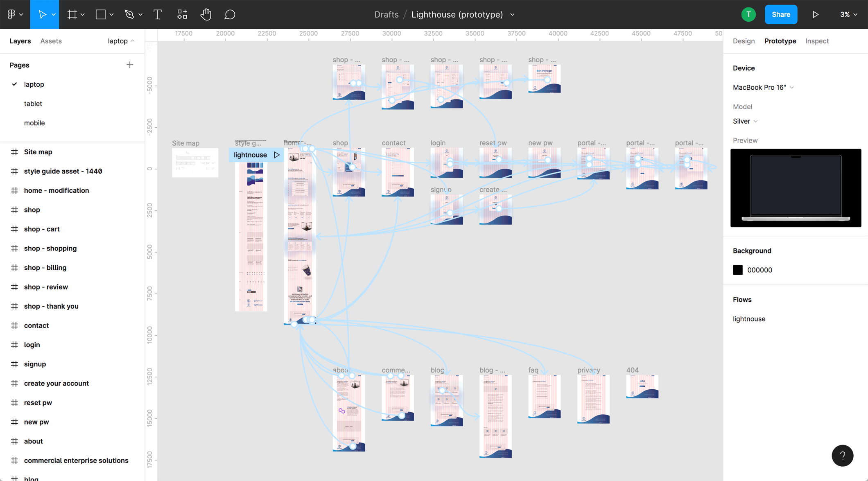Click the Move/Select tool
This screenshot has height=481, width=868.
(x=44, y=14)
